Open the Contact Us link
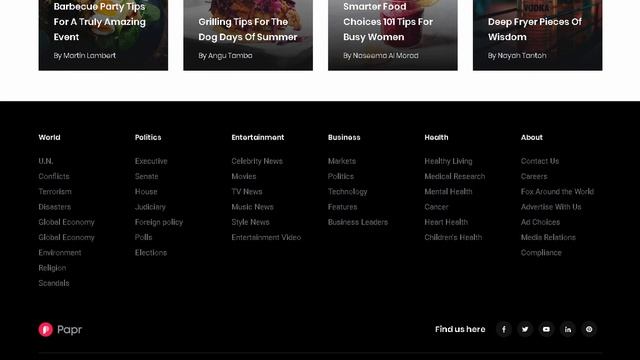 tap(540, 161)
